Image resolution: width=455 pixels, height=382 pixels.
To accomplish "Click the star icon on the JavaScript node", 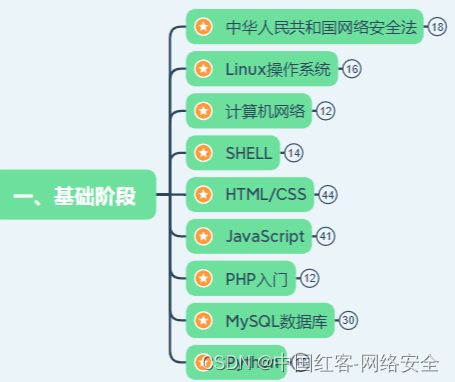I will pos(203,236).
